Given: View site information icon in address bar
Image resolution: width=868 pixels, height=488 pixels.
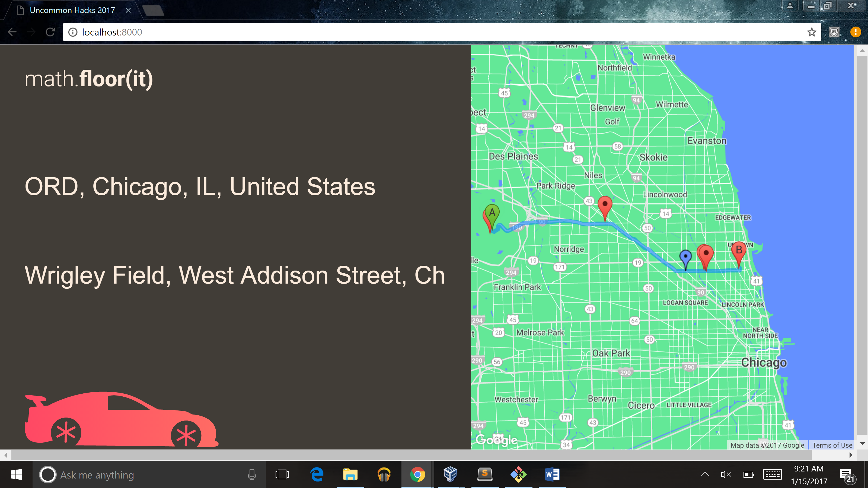Looking at the screenshot, I should tap(73, 32).
